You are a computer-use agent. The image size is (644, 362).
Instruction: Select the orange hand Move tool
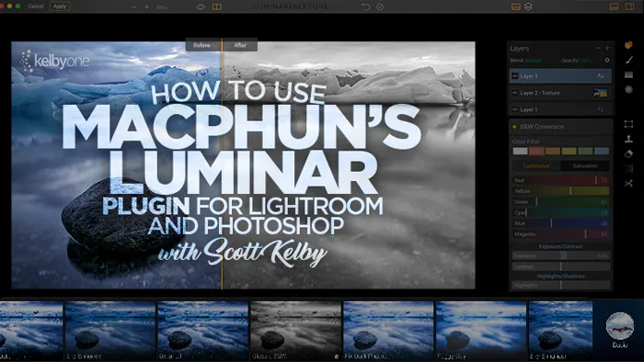(628, 45)
